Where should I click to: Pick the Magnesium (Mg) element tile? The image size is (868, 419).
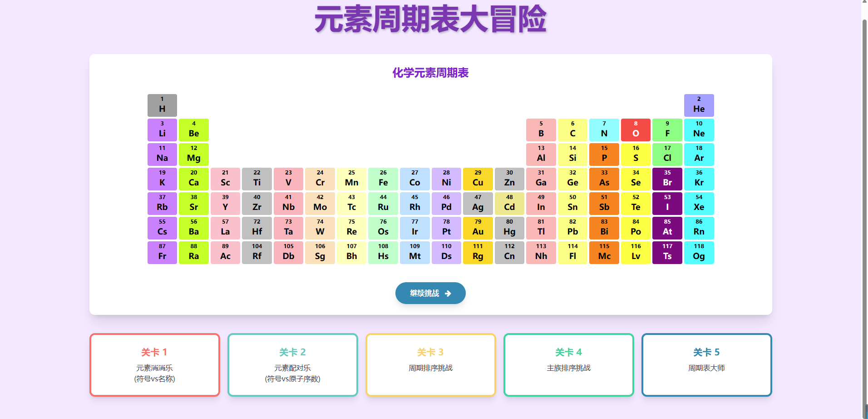coord(193,155)
